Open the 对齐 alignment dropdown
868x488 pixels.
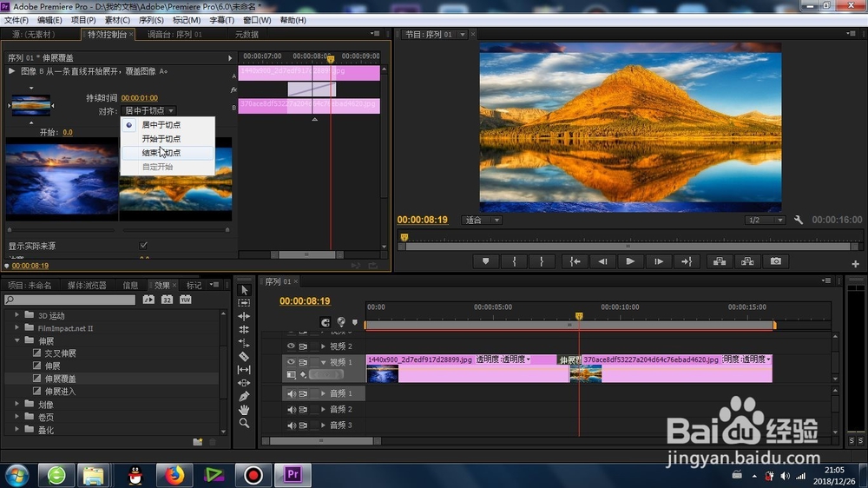click(x=148, y=111)
